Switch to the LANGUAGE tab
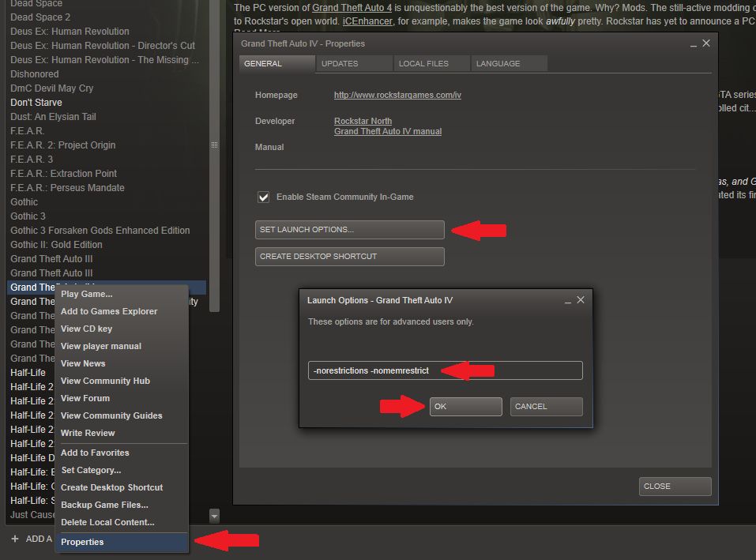756x560 pixels. (509, 64)
